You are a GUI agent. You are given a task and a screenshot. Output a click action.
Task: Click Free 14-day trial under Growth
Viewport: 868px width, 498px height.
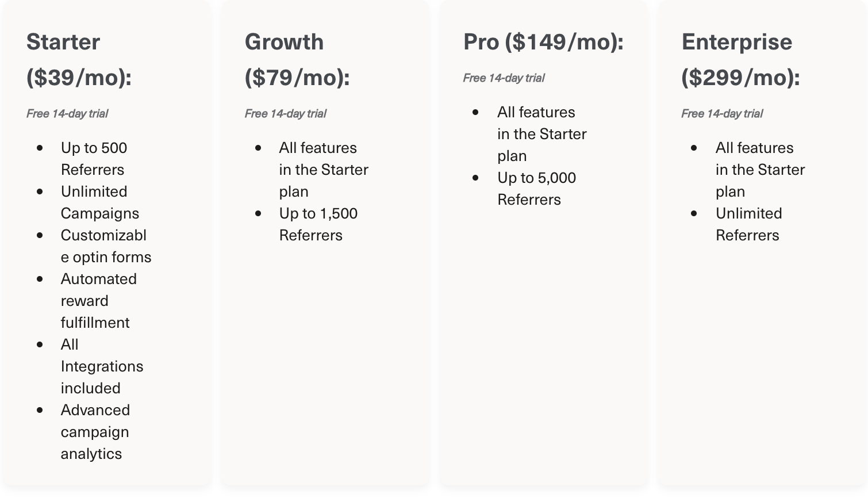[x=286, y=113]
